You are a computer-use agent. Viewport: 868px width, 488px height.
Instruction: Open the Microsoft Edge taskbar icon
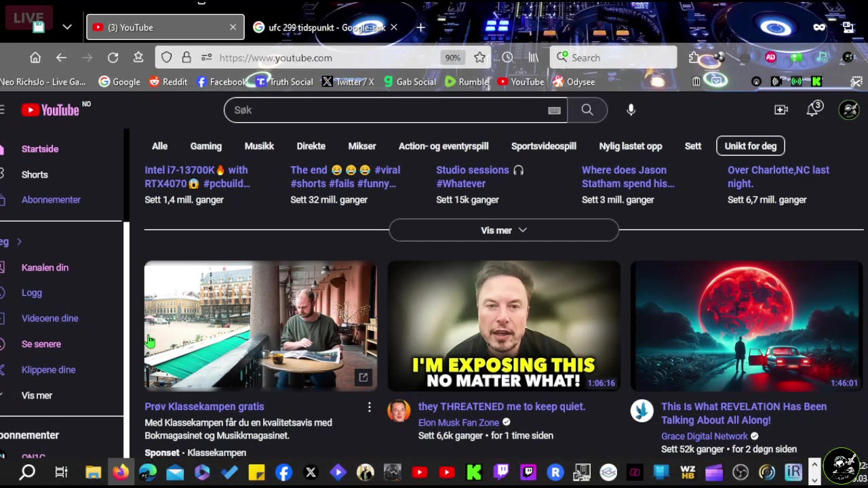click(x=148, y=472)
